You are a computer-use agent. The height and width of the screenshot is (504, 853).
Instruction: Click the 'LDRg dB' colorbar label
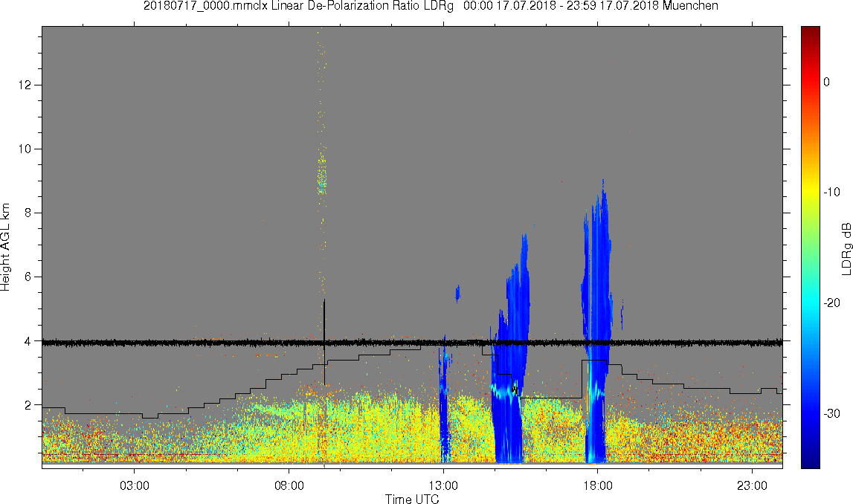click(846, 248)
